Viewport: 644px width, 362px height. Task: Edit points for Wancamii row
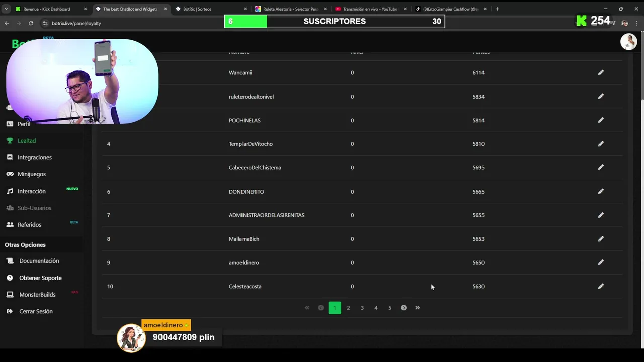[601, 72]
